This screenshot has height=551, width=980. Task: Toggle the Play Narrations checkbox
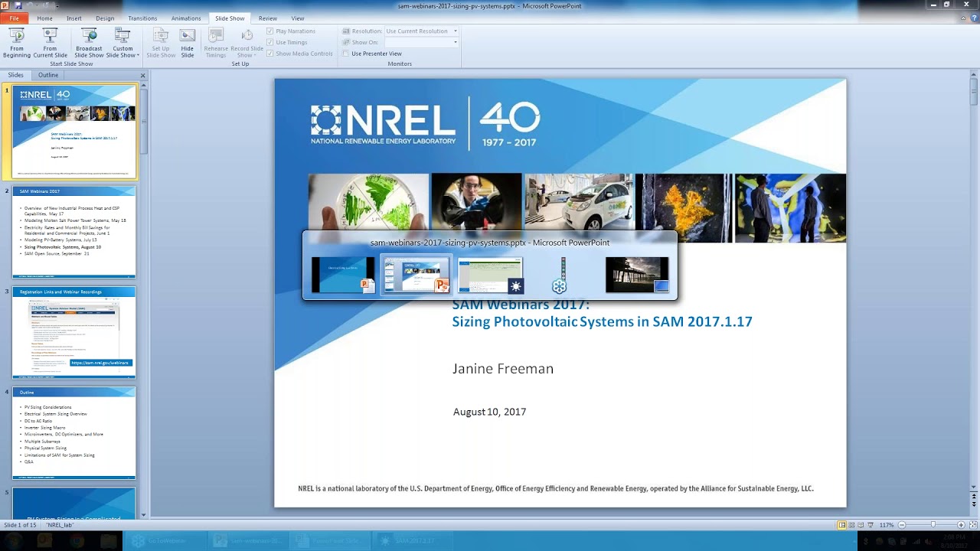(x=270, y=31)
